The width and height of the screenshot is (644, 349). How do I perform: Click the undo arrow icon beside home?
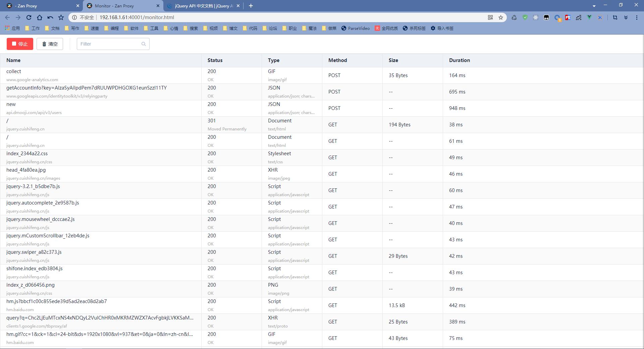(50, 17)
